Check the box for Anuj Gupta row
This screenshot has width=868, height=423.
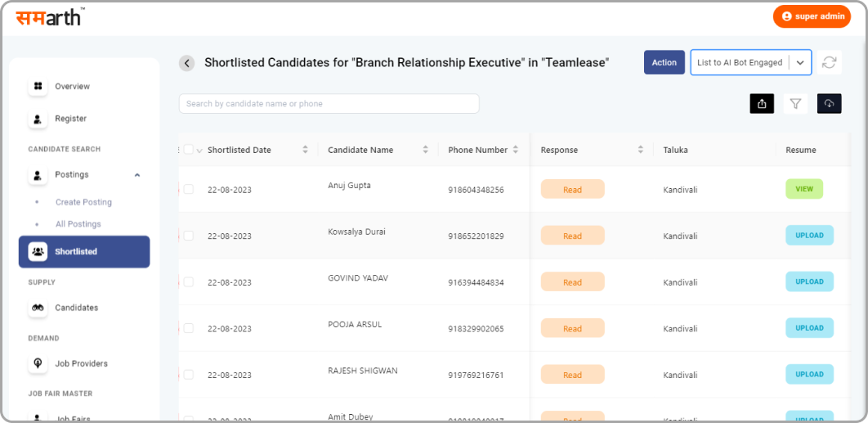189,189
